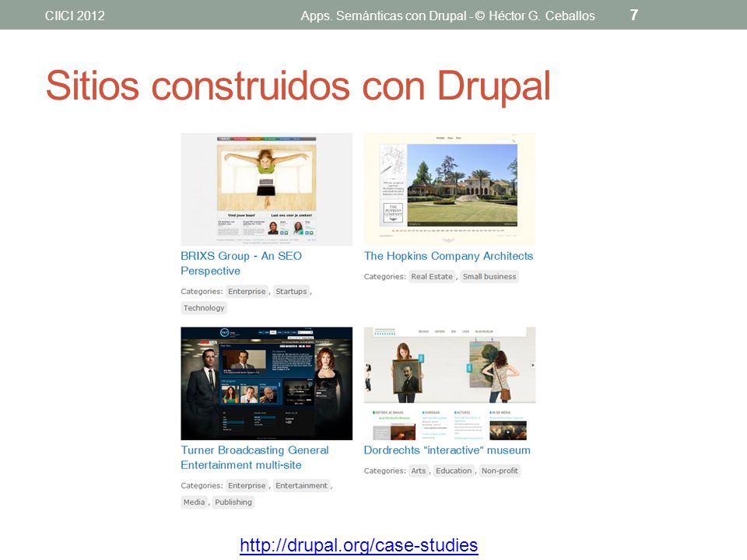Select Enterprise tag under BRIXS Group

click(x=247, y=292)
